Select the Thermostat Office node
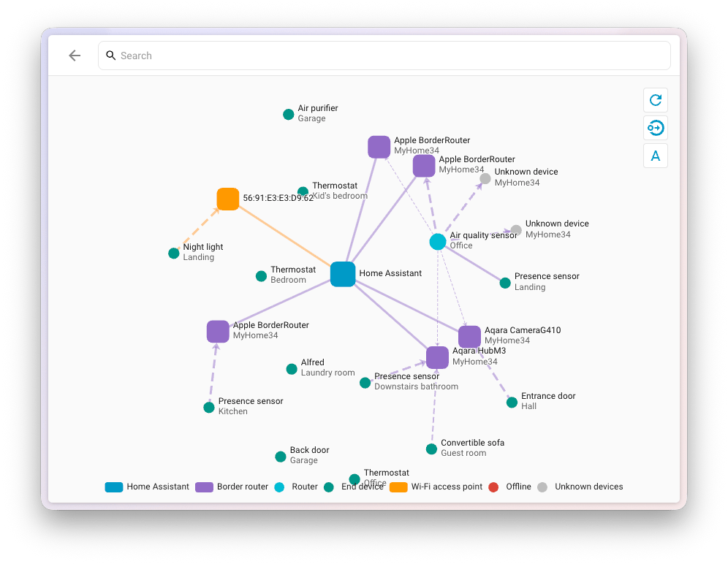 (x=354, y=479)
